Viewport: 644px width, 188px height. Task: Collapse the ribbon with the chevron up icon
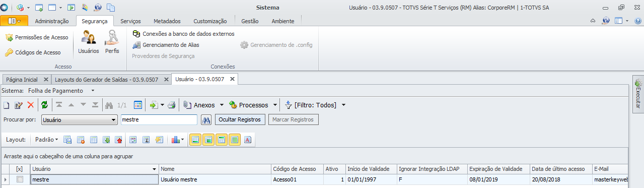[593, 21]
